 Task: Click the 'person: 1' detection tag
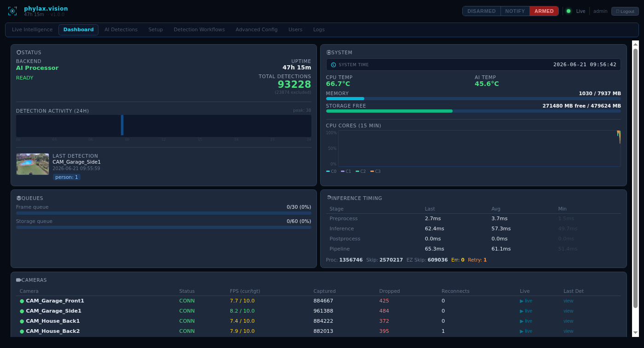[67, 177]
